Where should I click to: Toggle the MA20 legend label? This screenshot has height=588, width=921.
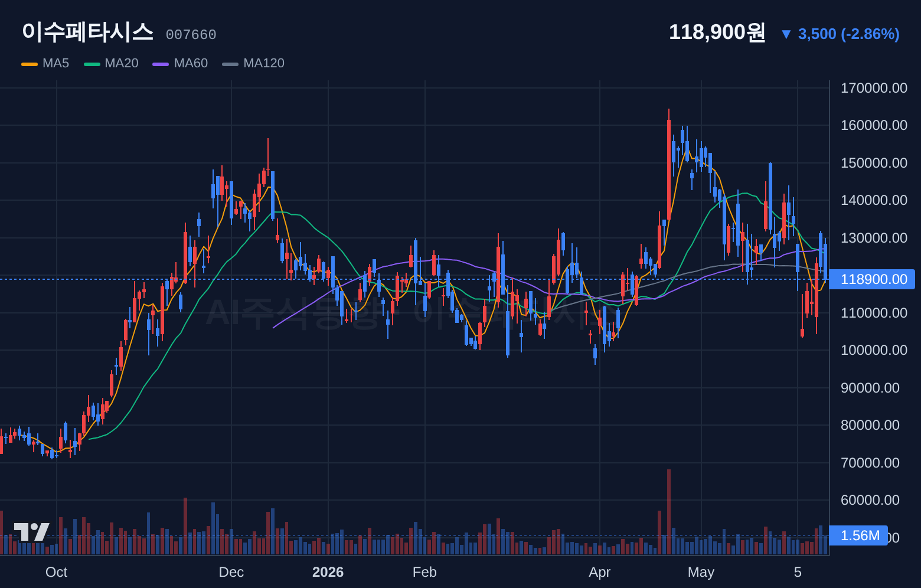coord(121,63)
